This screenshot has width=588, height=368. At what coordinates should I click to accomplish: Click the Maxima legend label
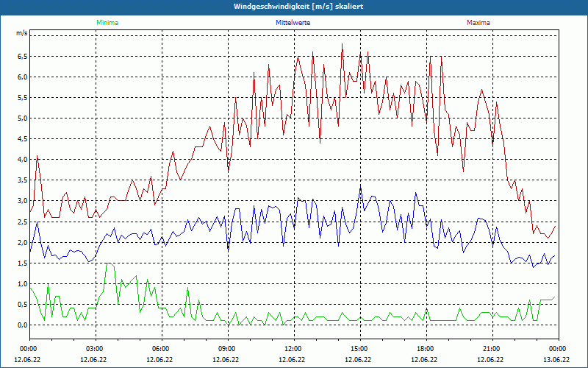click(x=478, y=23)
